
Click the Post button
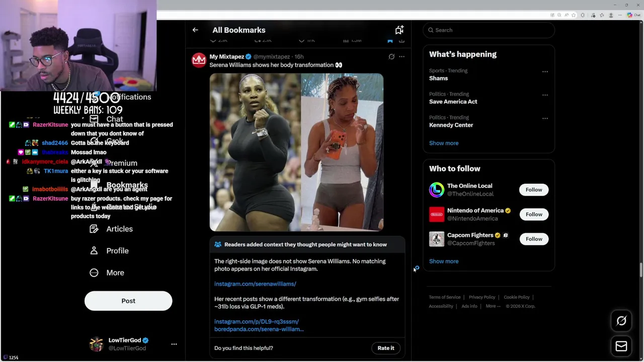128,301
